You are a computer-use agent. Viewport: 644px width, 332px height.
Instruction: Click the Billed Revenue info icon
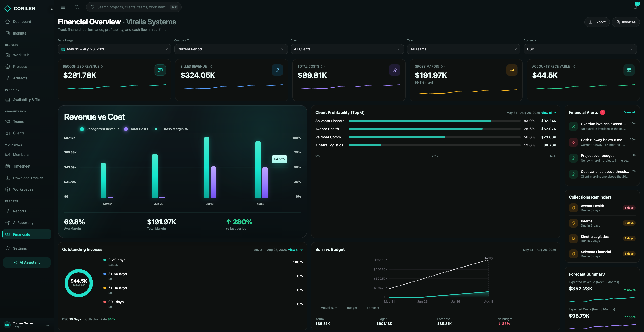(x=210, y=67)
